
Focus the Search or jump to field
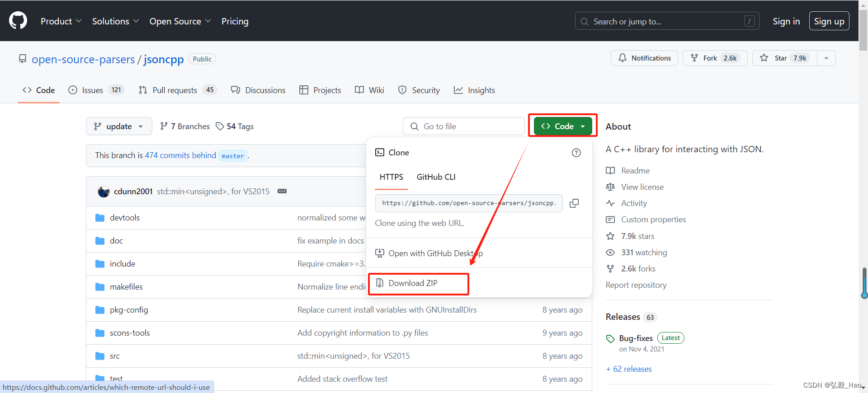click(667, 21)
